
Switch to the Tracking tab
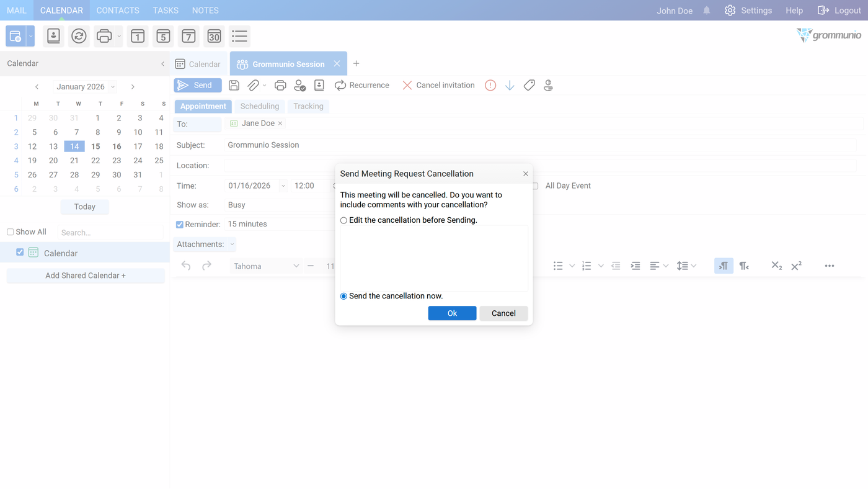pyautogui.click(x=309, y=106)
